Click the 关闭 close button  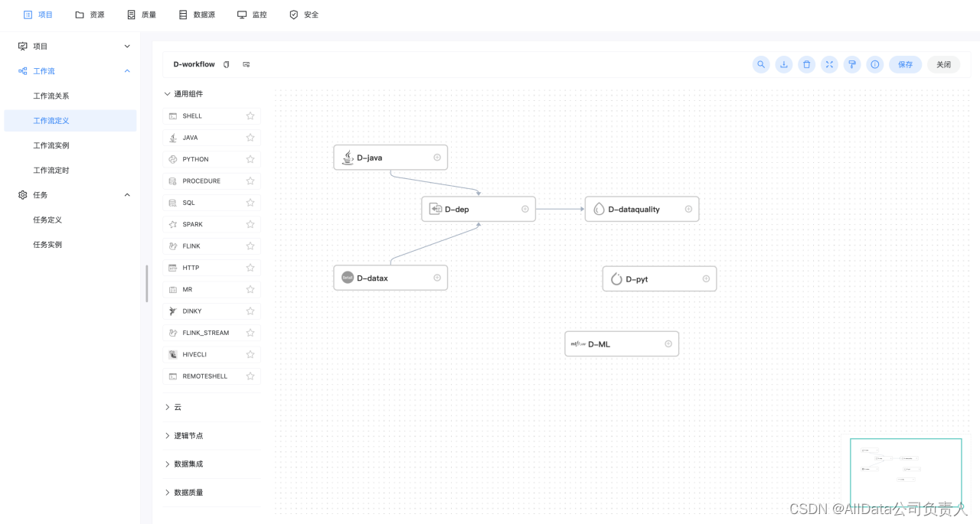(944, 64)
